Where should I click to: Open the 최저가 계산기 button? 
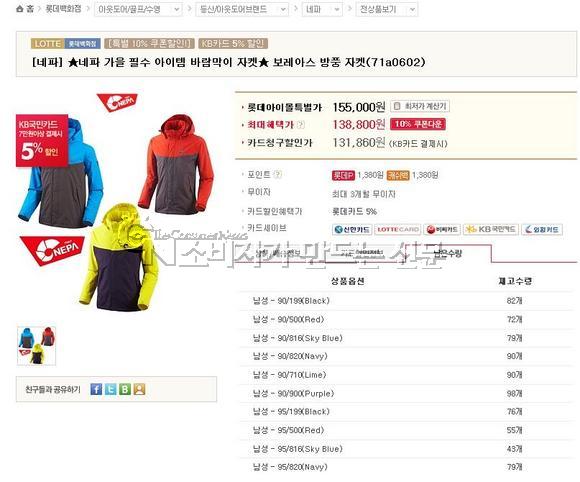420,107
